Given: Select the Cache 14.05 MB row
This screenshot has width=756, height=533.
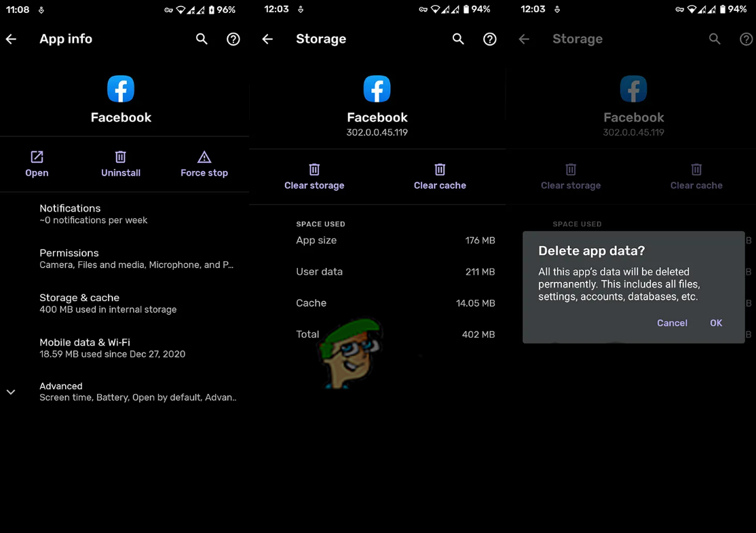Looking at the screenshot, I should tap(396, 303).
